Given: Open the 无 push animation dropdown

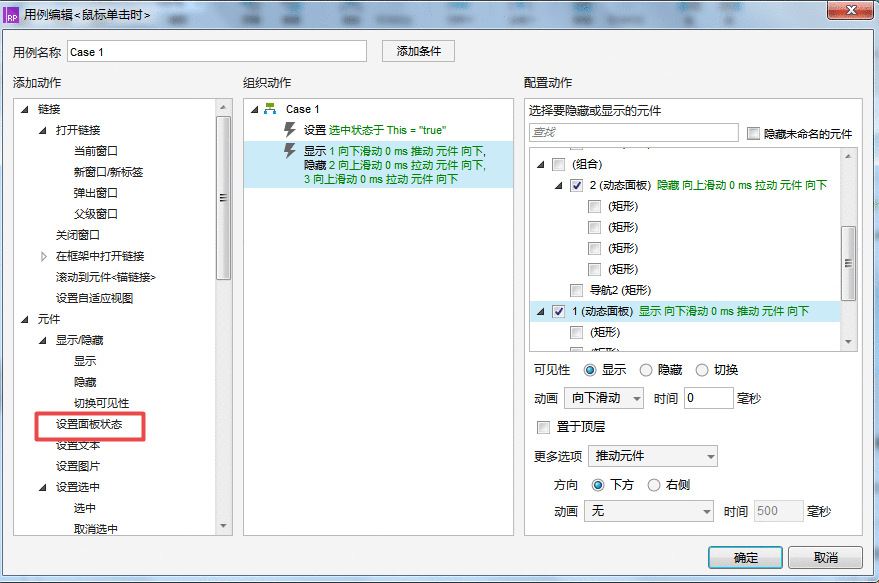Looking at the screenshot, I should [649, 511].
